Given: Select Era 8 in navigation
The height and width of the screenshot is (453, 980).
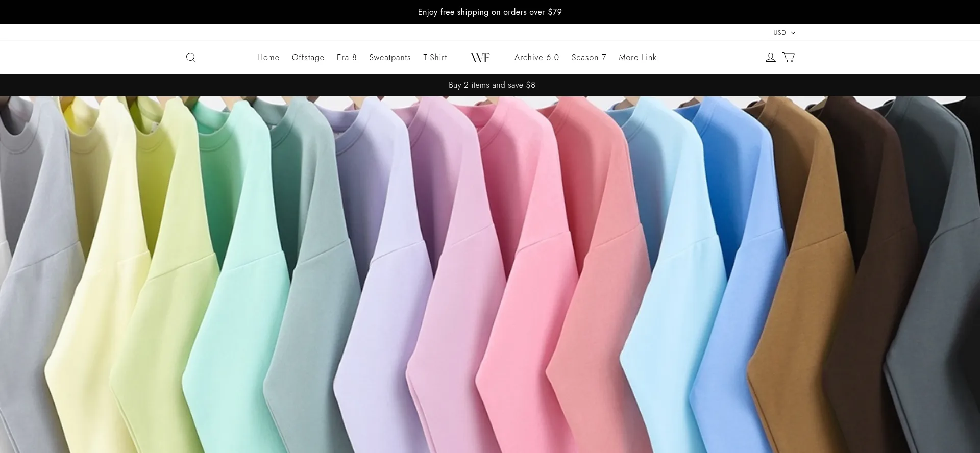Looking at the screenshot, I should [x=347, y=58].
